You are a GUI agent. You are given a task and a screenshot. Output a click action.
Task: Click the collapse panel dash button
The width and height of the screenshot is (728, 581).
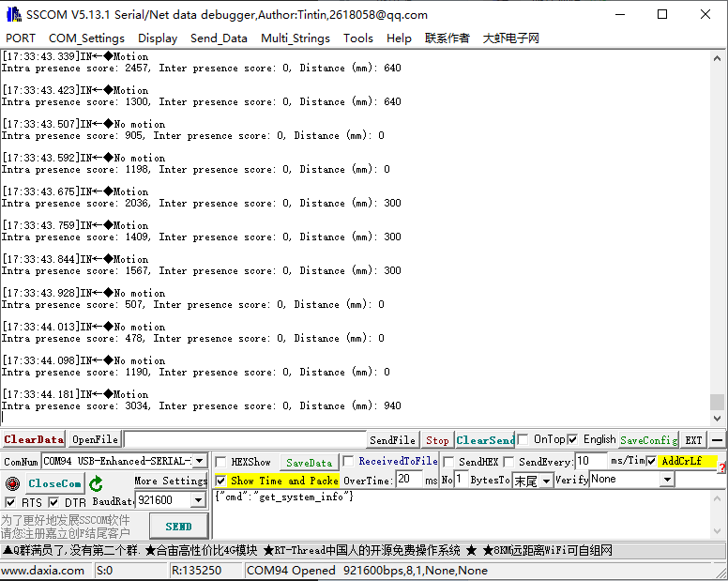(717, 439)
